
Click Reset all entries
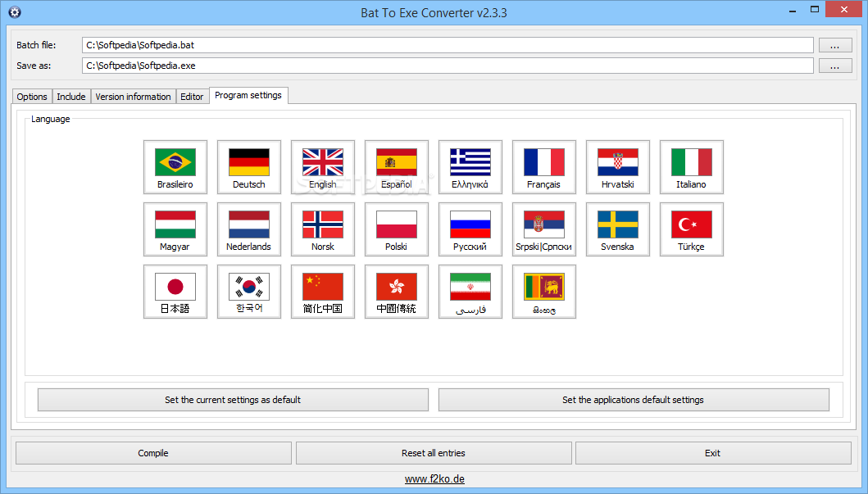[x=434, y=453]
